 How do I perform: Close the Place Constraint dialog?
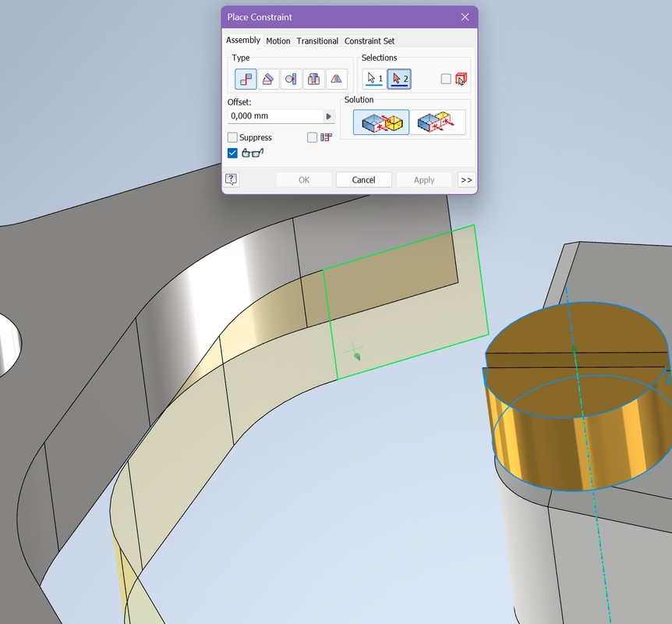(x=465, y=17)
